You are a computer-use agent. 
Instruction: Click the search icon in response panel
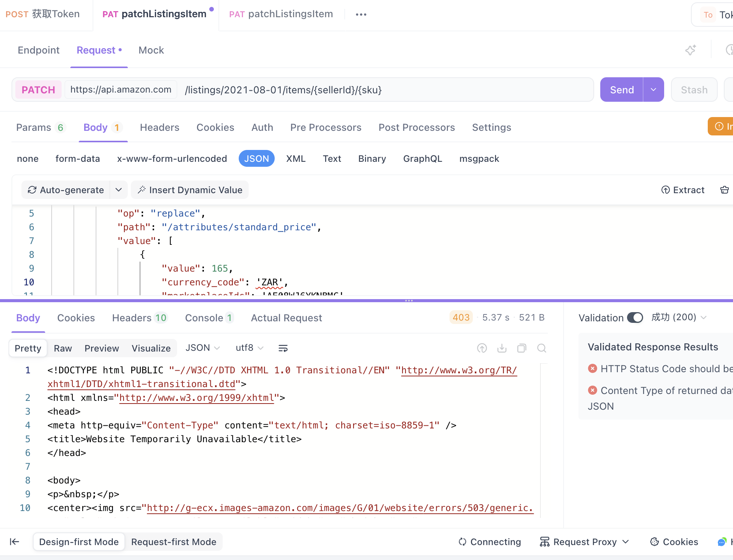[541, 348]
